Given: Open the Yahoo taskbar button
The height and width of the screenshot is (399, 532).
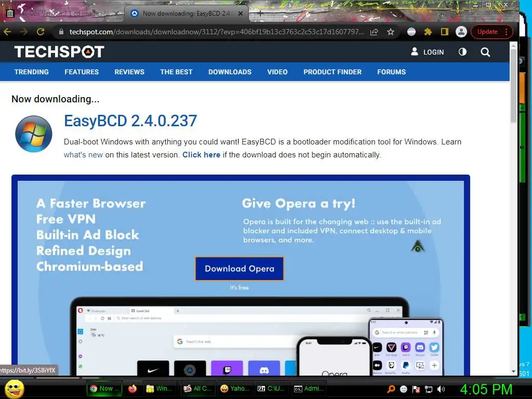Looking at the screenshot, I should click(234, 389).
